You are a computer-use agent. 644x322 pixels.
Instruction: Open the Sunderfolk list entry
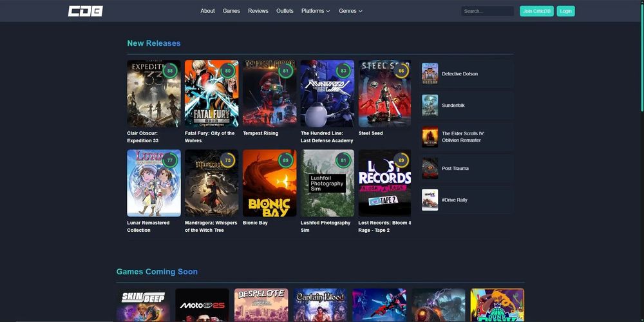466,106
